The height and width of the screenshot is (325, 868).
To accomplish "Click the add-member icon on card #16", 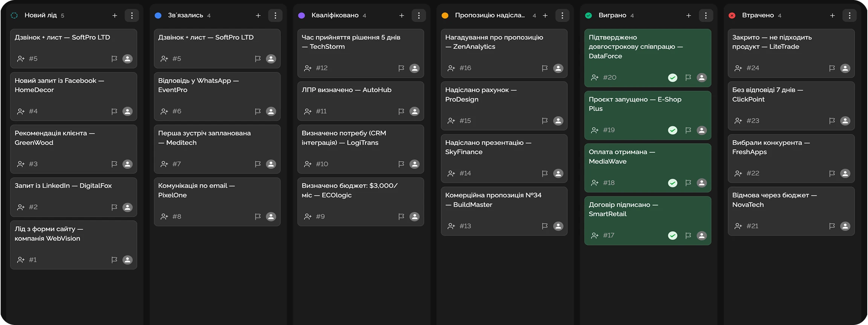I will pyautogui.click(x=451, y=68).
